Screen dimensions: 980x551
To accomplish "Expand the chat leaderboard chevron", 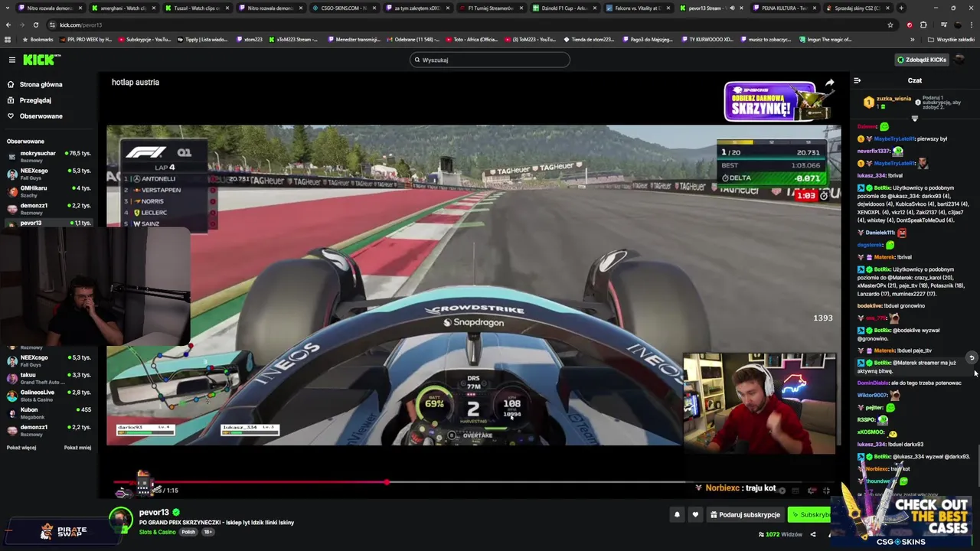I will pyautogui.click(x=914, y=119).
